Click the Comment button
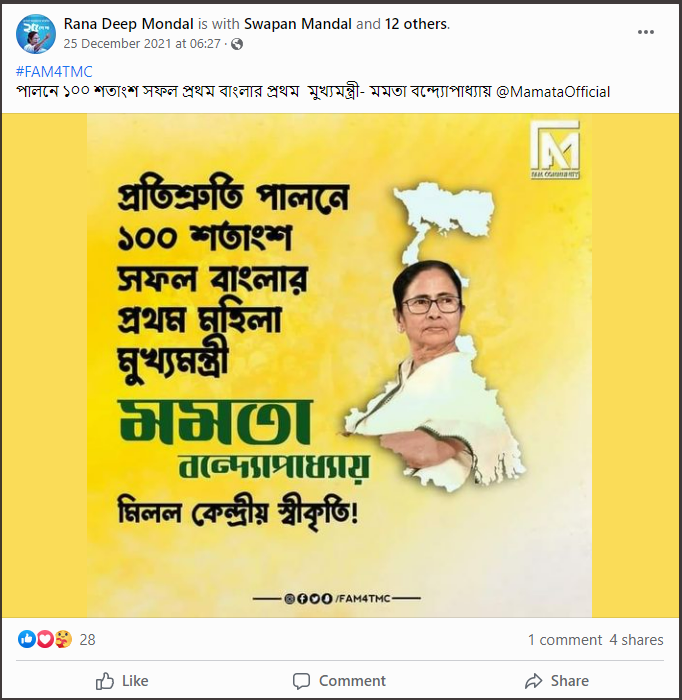The width and height of the screenshot is (682, 700). (339, 681)
